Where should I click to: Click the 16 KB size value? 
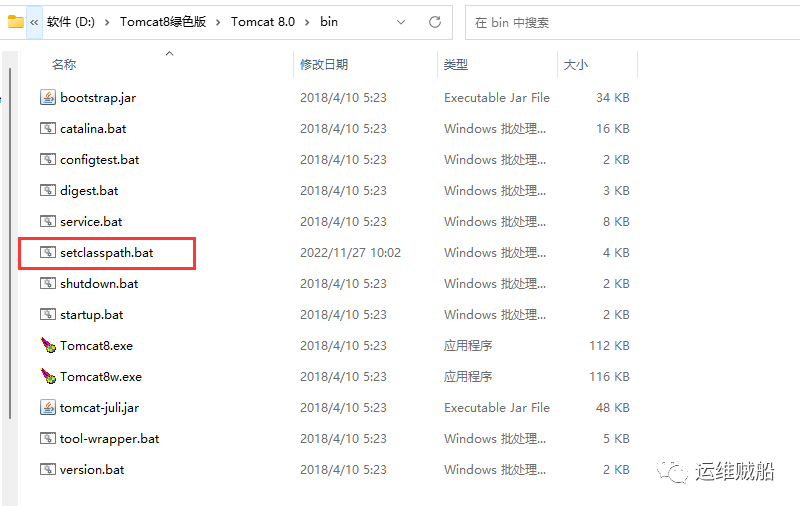(613, 129)
